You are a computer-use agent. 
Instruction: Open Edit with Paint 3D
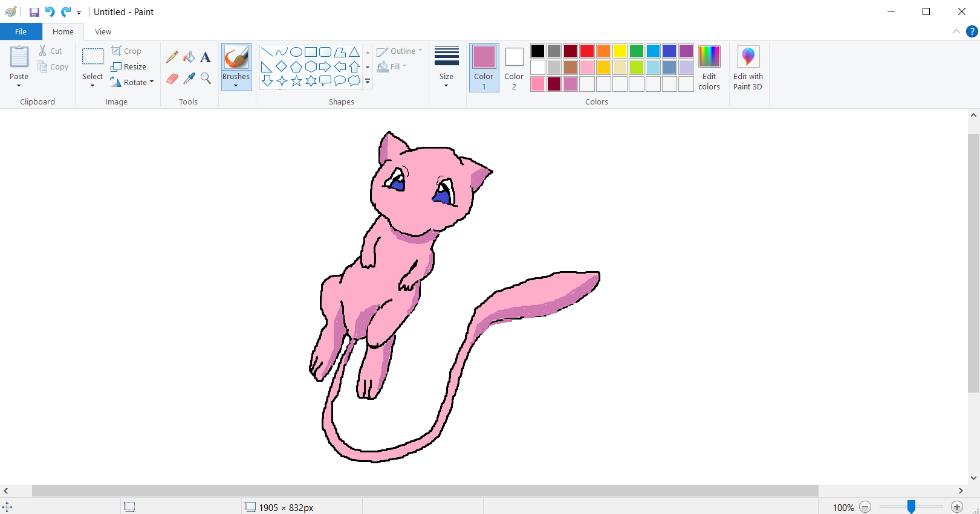point(748,68)
